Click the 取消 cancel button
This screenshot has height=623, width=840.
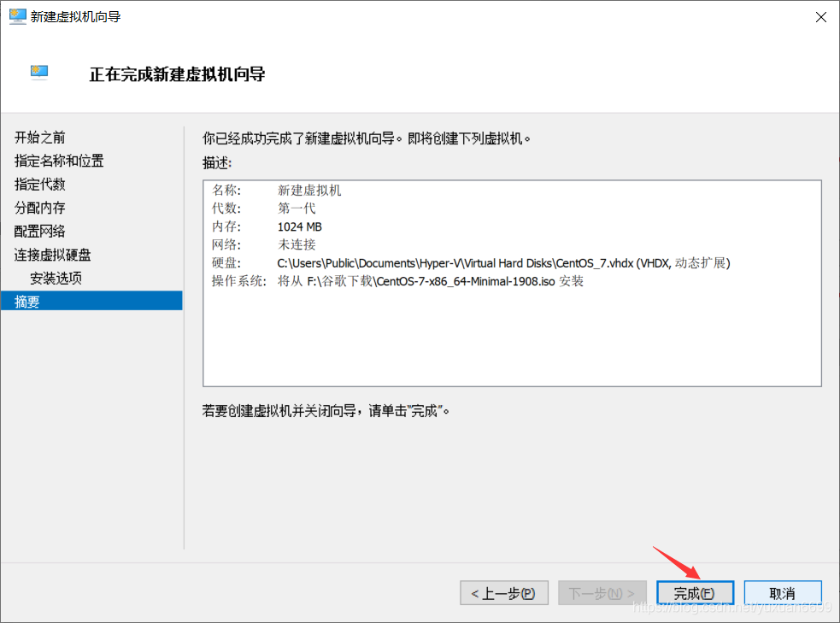click(783, 593)
